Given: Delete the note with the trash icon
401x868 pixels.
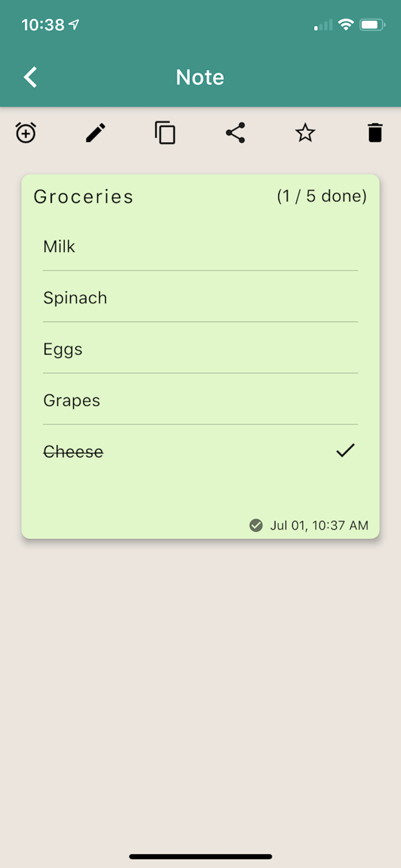Looking at the screenshot, I should point(375,133).
